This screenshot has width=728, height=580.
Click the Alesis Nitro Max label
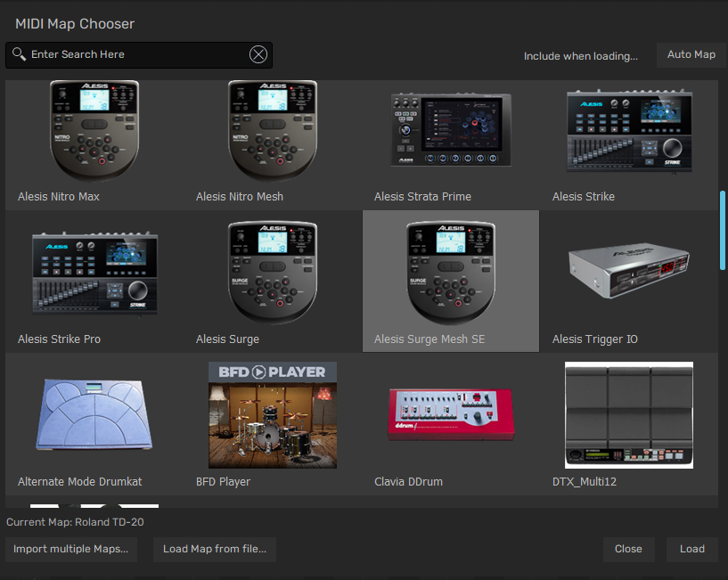[59, 196]
